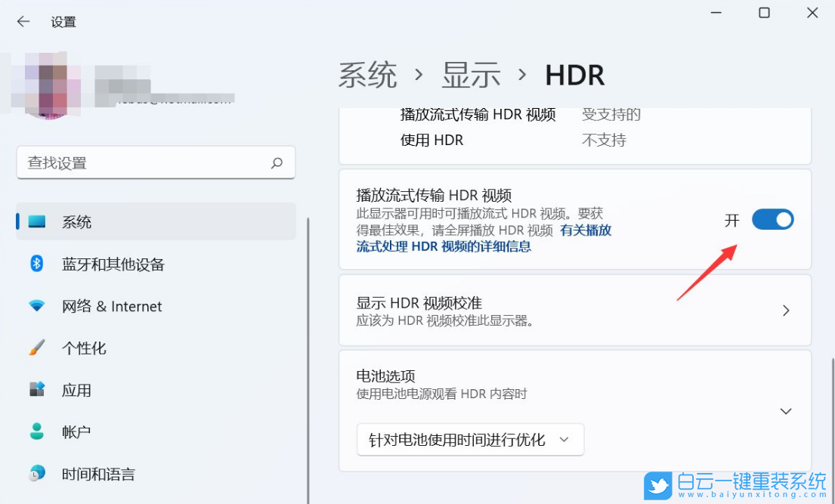Open 针对电池使用时间进行优化 dropdown
This screenshot has height=504, width=835.
470,440
